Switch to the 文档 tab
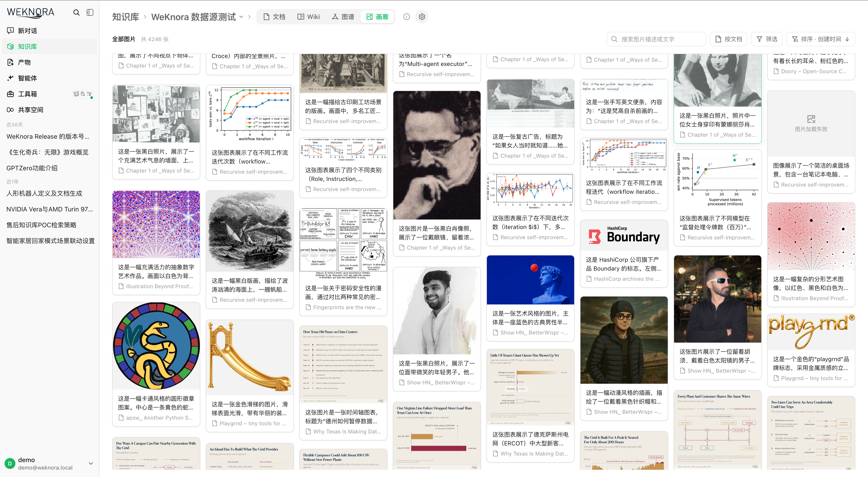This screenshot has height=477, width=868. tap(274, 16)
